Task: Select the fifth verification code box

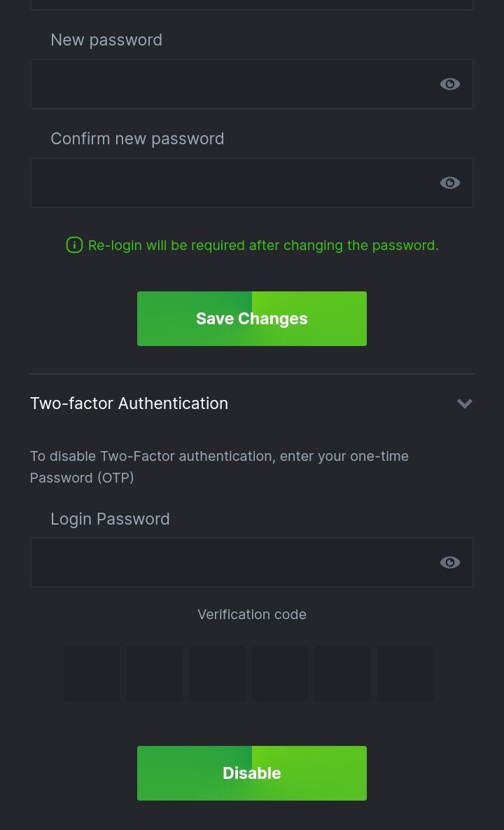Action: [343, 674]
